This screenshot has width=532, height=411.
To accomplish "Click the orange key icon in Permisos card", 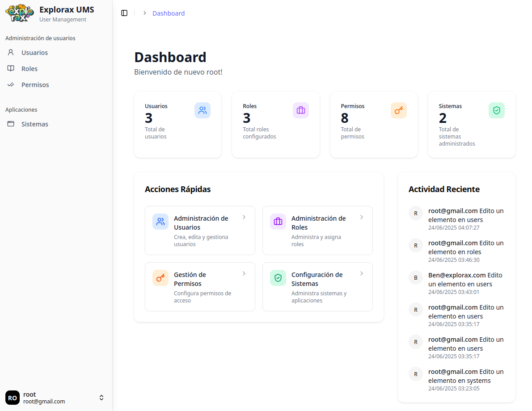I will click(399, 110).
